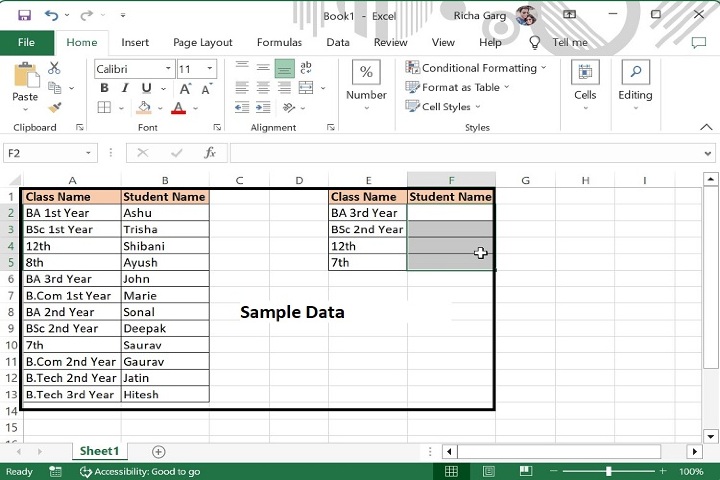Click the Insert Function fx icon
The image size is (720, 480).
[x=210, y=152]
